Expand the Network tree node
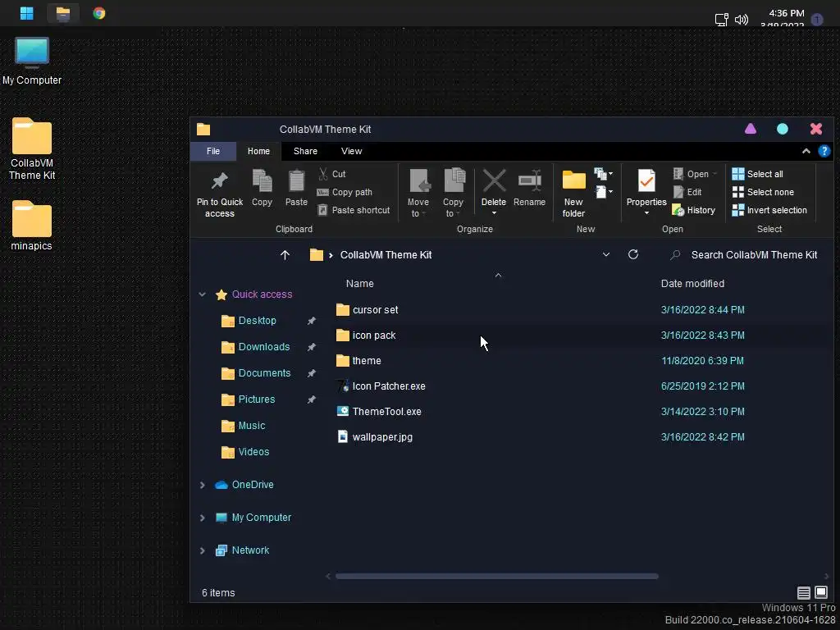The width and height of the screenshot is (840, 630). [203, 550]
